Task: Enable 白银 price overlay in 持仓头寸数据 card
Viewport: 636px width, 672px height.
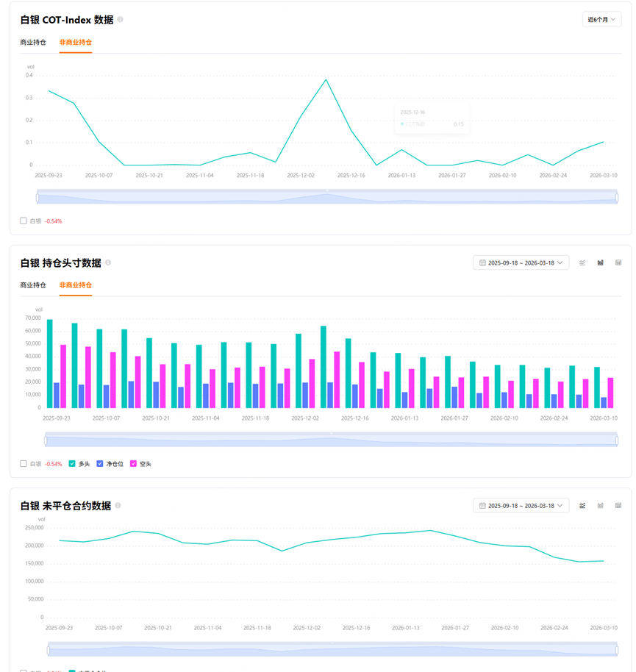Action: coord(24,464)
